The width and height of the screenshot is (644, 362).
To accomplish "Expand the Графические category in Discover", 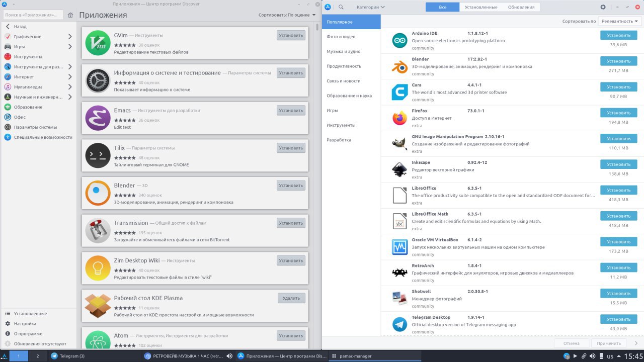I will tap(70, 37).
